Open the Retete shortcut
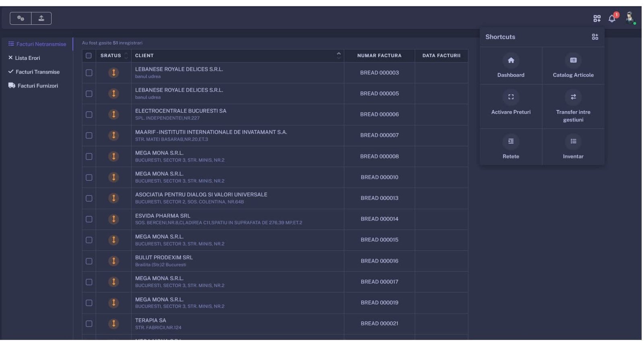 511,147
